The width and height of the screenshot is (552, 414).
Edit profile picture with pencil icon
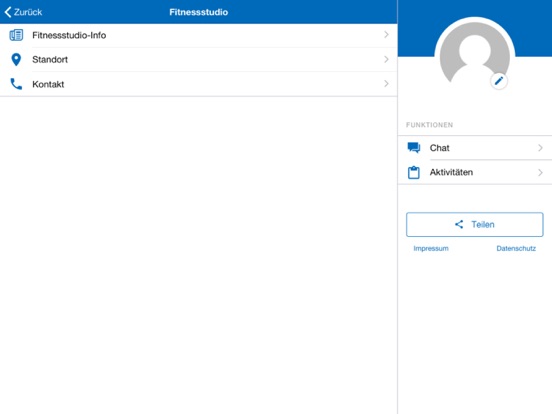[x=499, y=81]
